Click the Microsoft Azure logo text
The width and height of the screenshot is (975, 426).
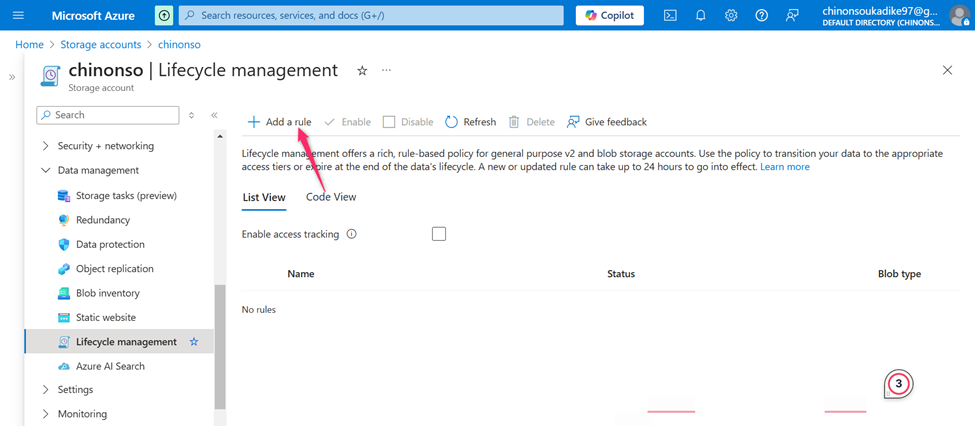click(x=93, y=16)
